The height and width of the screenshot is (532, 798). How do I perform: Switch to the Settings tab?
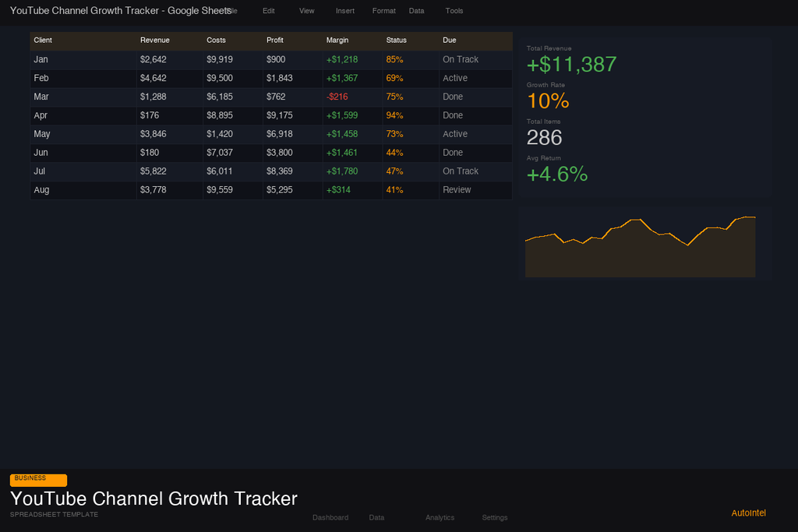pyautogui.click(x=495, y=517)
